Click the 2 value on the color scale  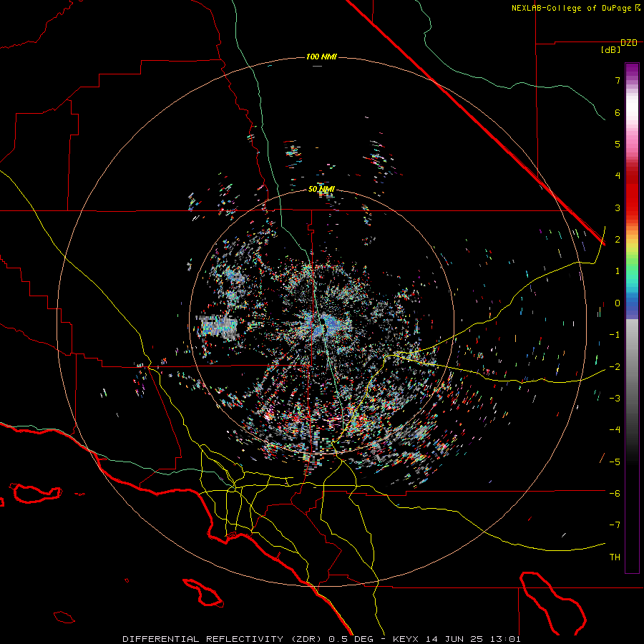pos(618,240)
